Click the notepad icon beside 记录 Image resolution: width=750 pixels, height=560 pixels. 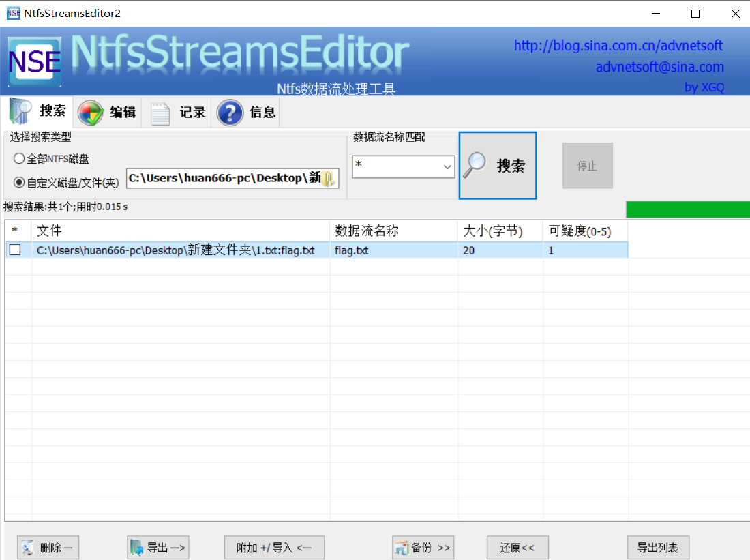click(x=160, y=113)
